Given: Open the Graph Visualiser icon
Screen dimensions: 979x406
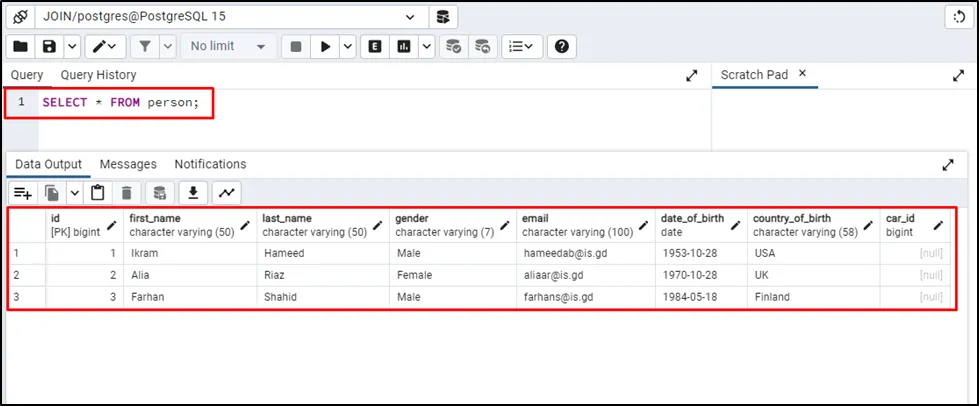Looking at the screenshot, I should (227, 193).
